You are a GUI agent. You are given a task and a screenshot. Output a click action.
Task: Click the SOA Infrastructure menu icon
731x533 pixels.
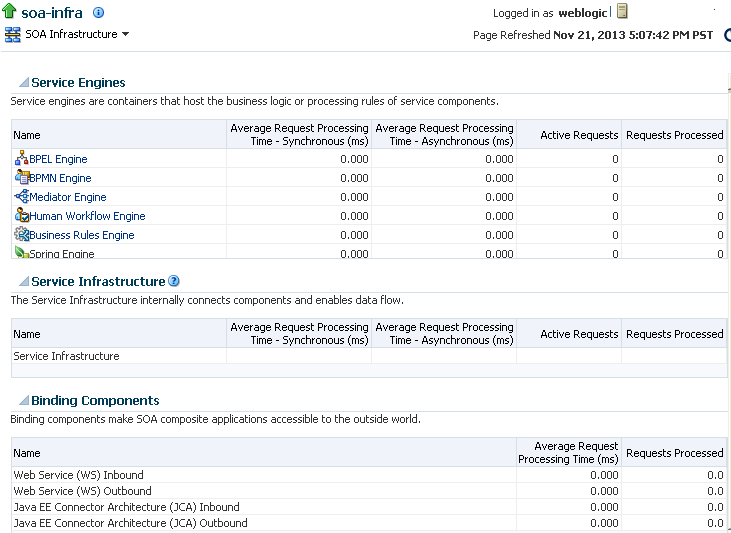pyautogui.click(x=13, y=35)
